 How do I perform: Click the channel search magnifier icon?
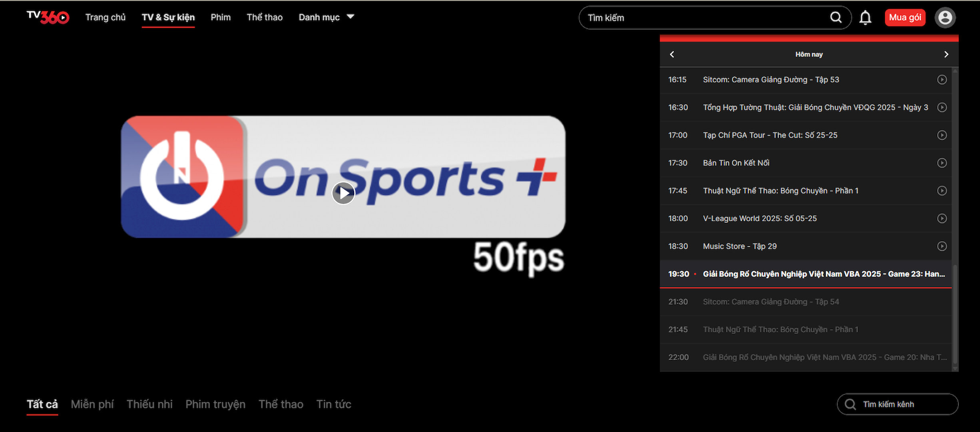(x=850, y=404)
